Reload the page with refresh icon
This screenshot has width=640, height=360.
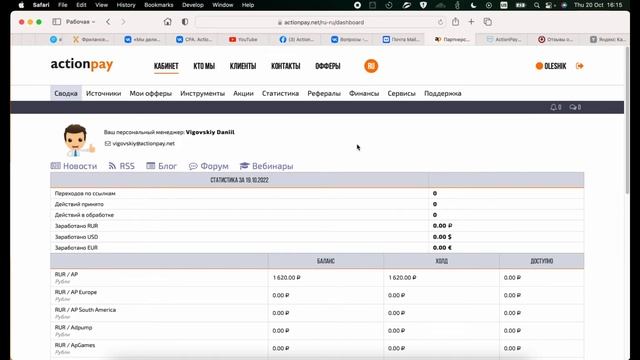[x=440, y=22]
